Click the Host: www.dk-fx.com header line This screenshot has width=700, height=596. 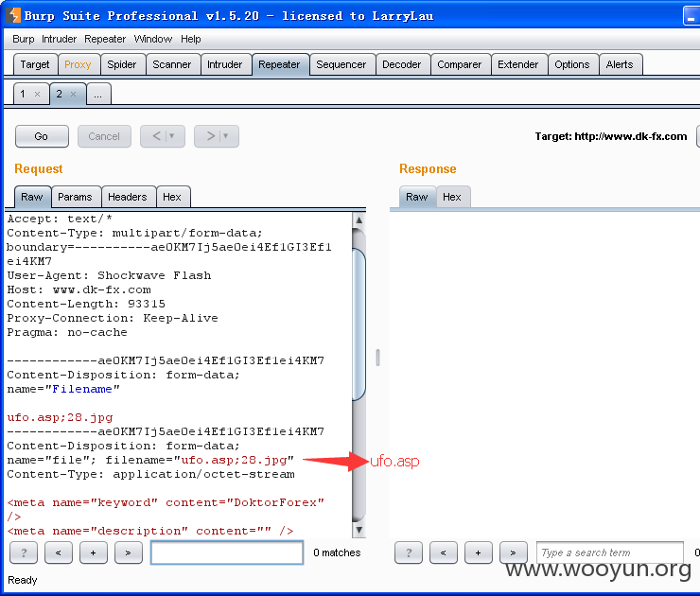coord(79,289)
